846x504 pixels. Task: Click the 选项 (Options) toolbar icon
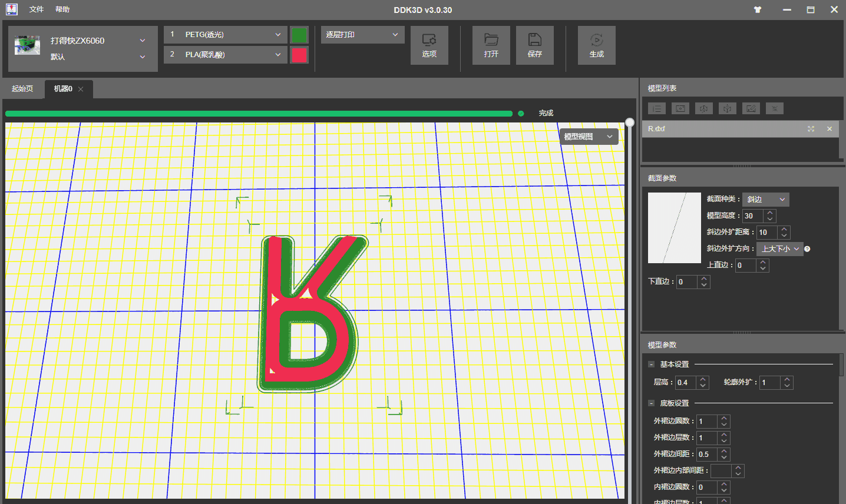(429, 45)
